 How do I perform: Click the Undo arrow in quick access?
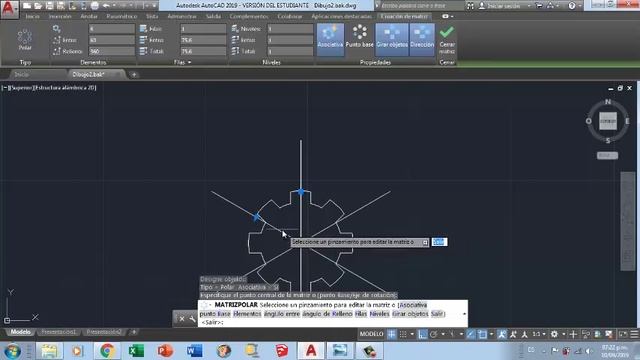[106, 6]
